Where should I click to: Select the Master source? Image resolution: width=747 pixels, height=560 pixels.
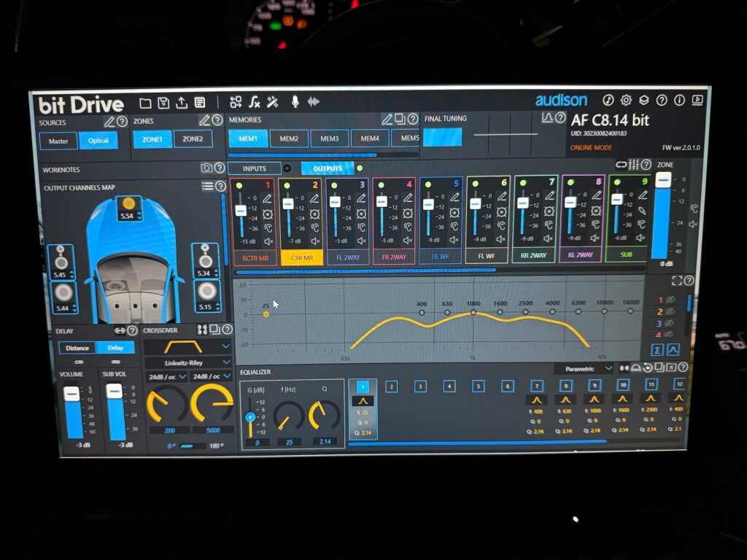58,141
